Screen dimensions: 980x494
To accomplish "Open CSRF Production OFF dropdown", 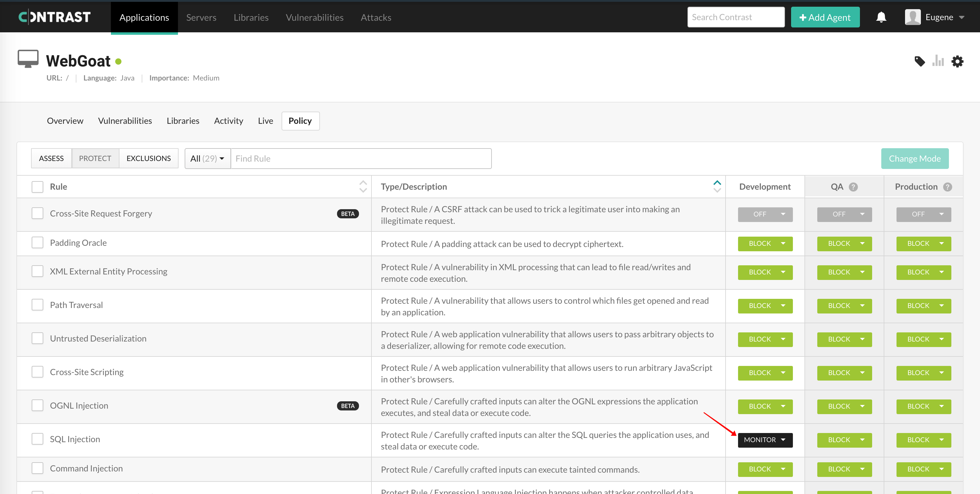I will pyautogui.click(x=923, y=214).
